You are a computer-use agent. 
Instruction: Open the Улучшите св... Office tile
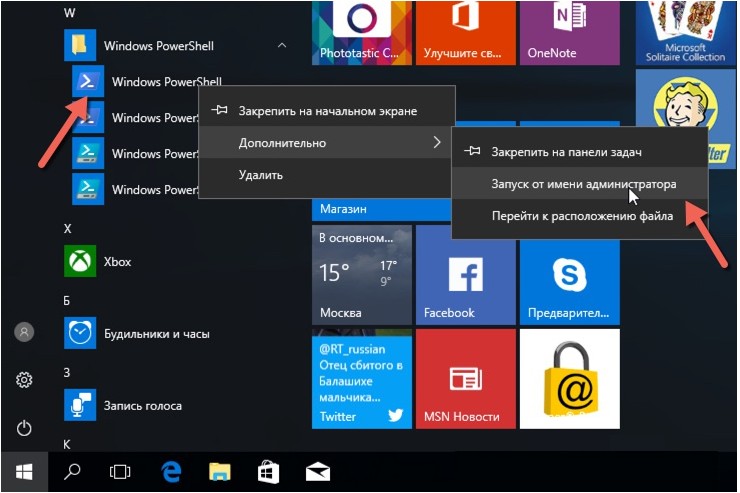465,33
